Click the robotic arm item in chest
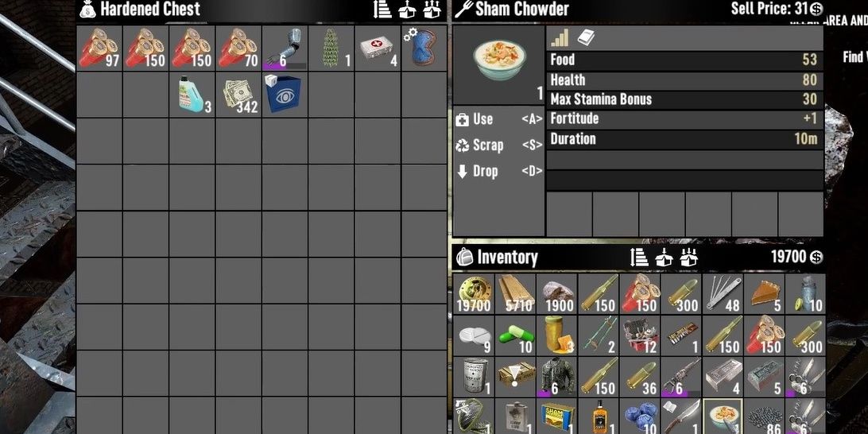This screenshot has height=434, width=868. tap(285, 48)
